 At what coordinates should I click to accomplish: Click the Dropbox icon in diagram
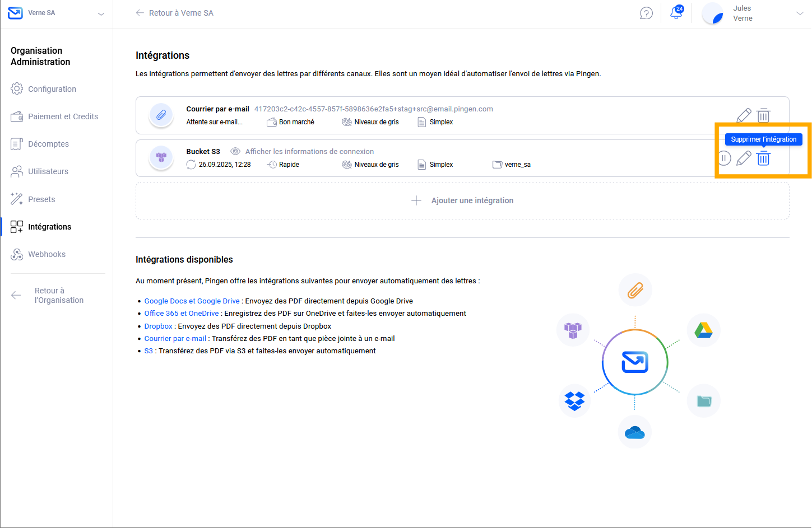[574, 401]
